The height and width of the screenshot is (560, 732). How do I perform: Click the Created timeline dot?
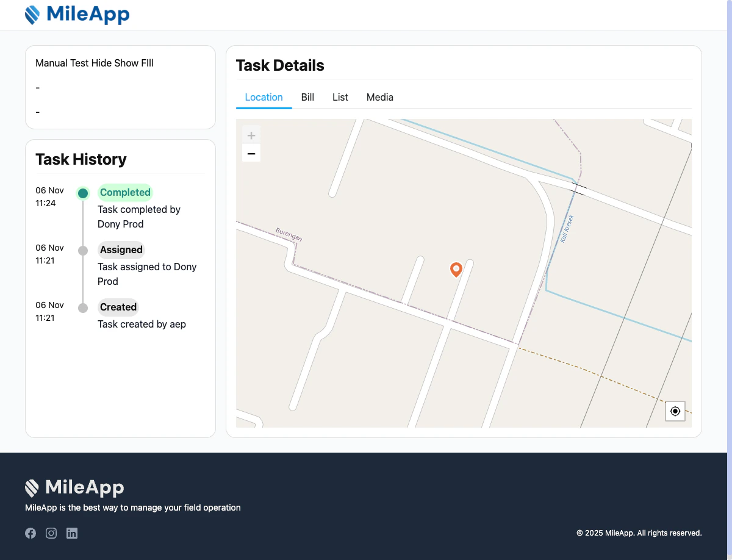coord(83,307)
